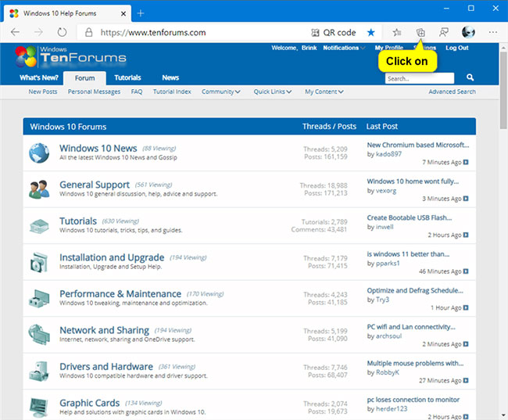This screenshot has height=420, width=508.
Task: Close the Windows 10 Help Forums tab
Action: [x=123, y=13]
